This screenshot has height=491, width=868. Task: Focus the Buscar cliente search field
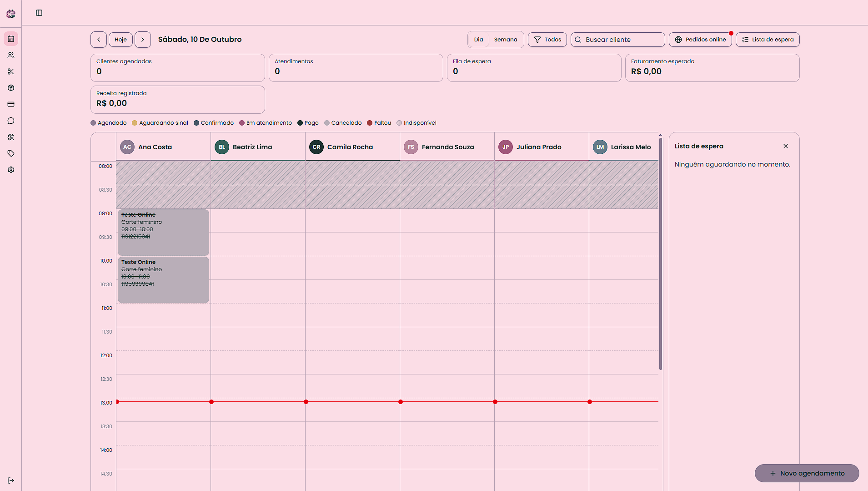click(x=618, y=40)
